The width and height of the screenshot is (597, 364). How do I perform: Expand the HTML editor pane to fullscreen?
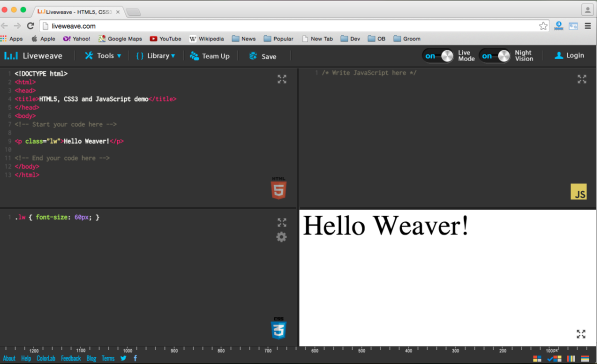point(282,79)
